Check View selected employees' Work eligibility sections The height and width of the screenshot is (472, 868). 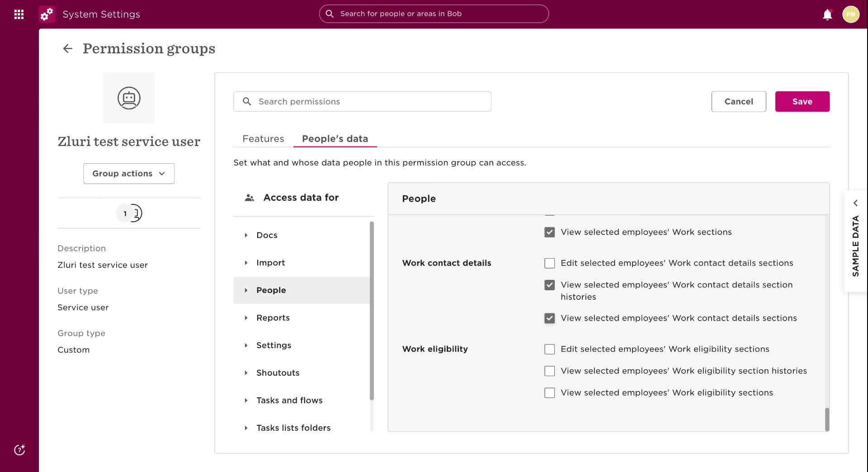(x=549, y=393)
